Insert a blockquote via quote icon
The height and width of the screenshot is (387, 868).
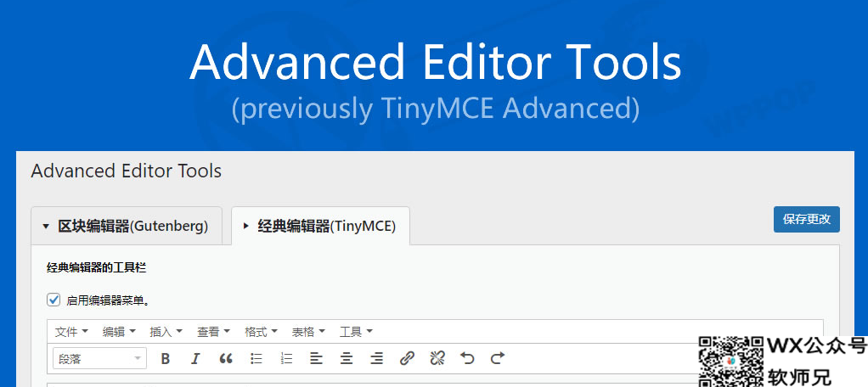(x=225, y=358)
